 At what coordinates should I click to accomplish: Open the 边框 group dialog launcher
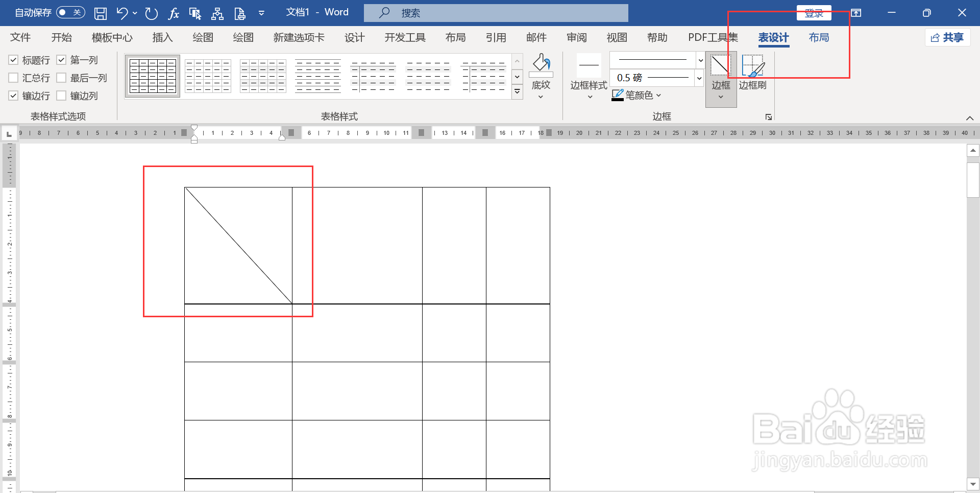(x=769, y=117)
